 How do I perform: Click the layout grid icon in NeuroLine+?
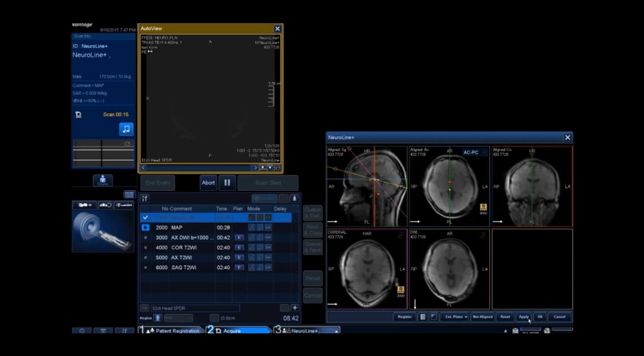[422, 317]
